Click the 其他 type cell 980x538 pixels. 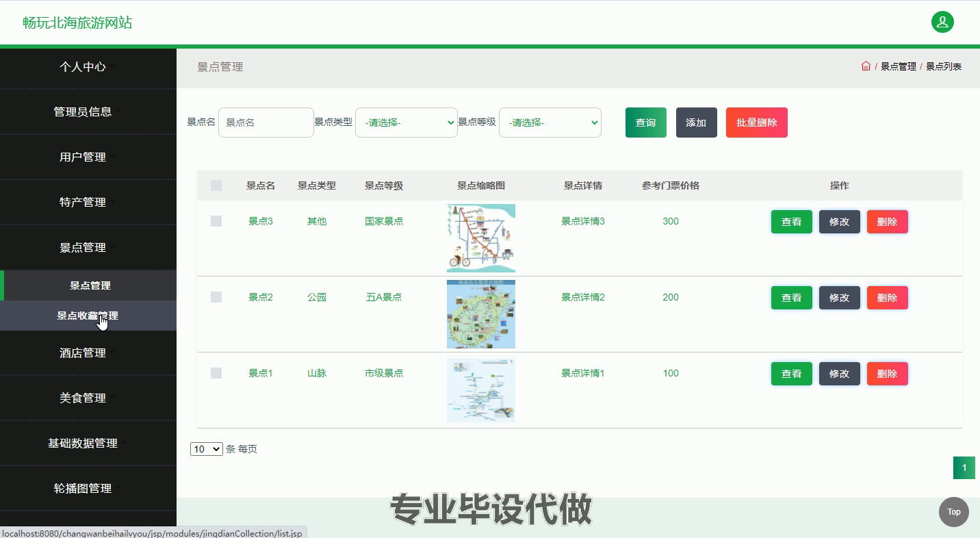[x=317, y=221]
